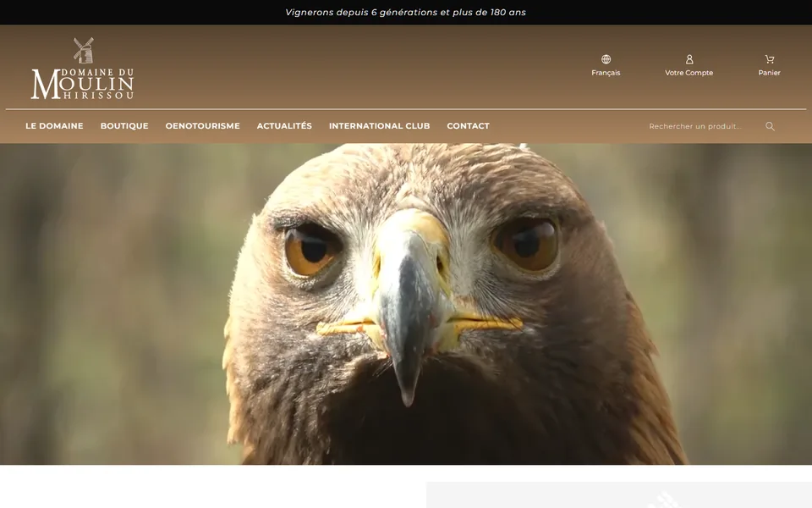View the Panier cart link

click(x=770, y=73)
